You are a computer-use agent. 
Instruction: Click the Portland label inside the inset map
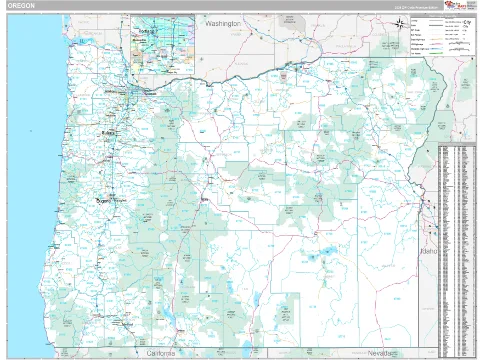click(x=147, y=31)
